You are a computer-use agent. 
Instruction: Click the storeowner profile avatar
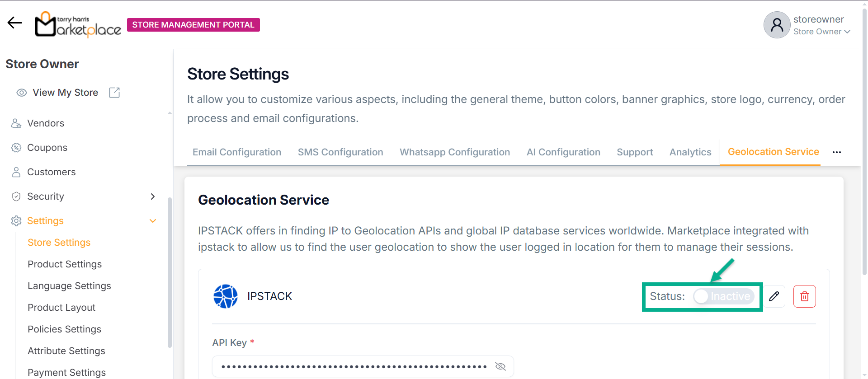coord(777,25)
